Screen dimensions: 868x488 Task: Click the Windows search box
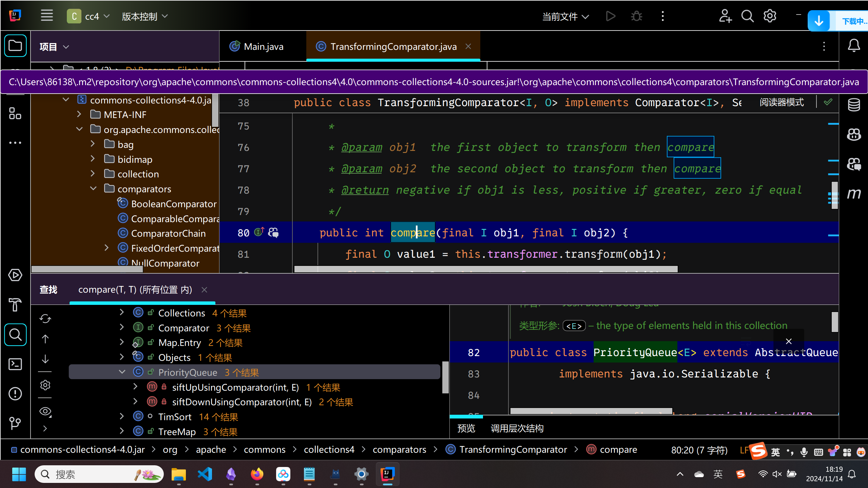[99, 474]
